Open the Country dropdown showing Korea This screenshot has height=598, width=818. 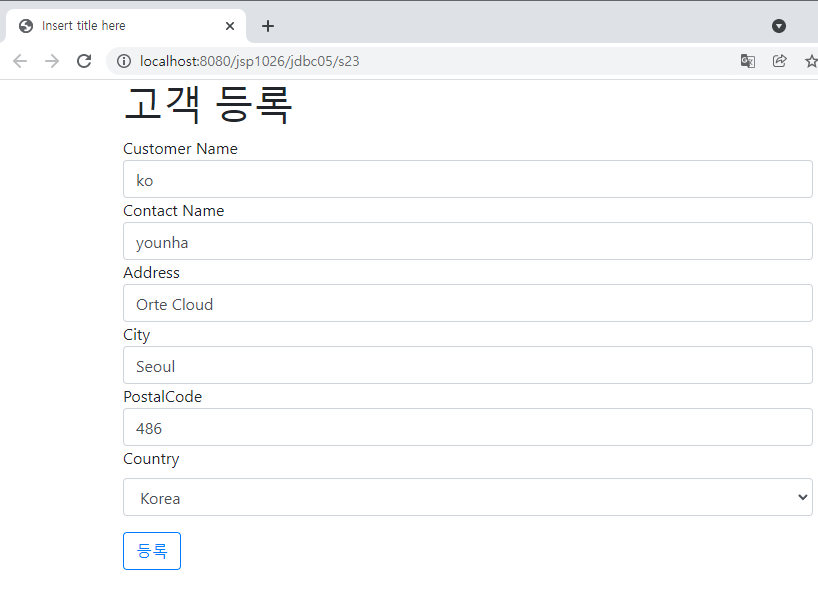point(467,497)
